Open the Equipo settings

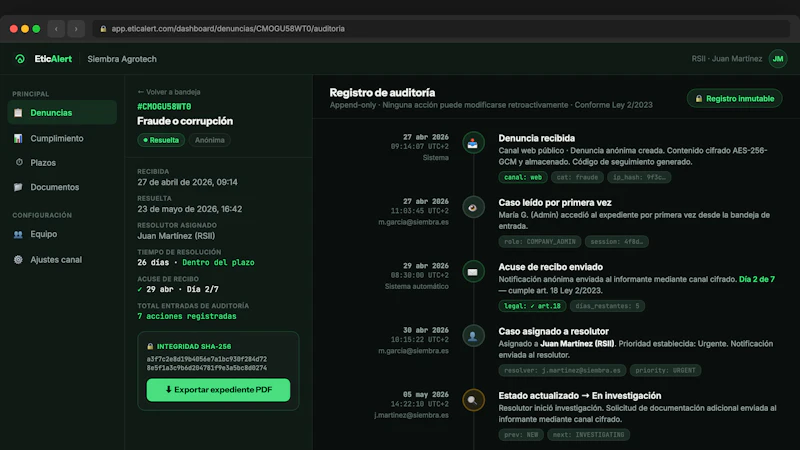(x=62, y=234)
